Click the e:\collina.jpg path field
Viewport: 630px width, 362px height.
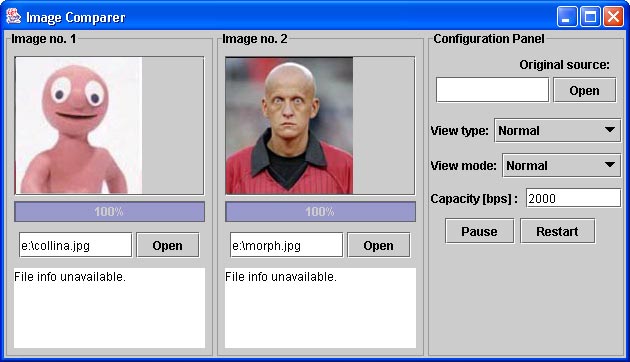76,245
